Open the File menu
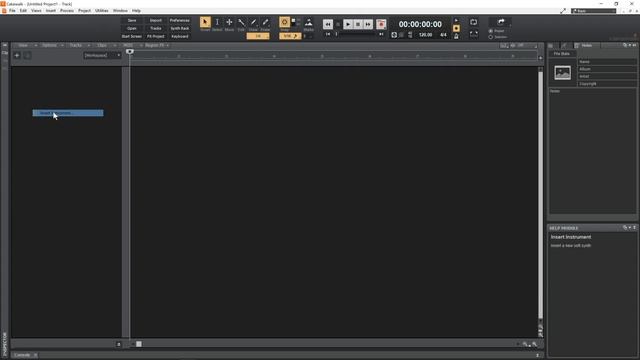The width and height of the screenshot is (640, 360). click(x=12, y=11)
